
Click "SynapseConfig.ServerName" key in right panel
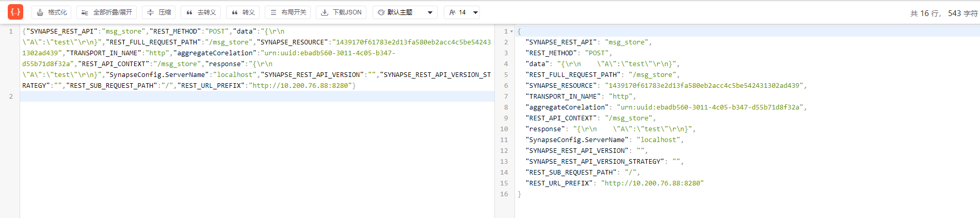(x=577, y=140)
